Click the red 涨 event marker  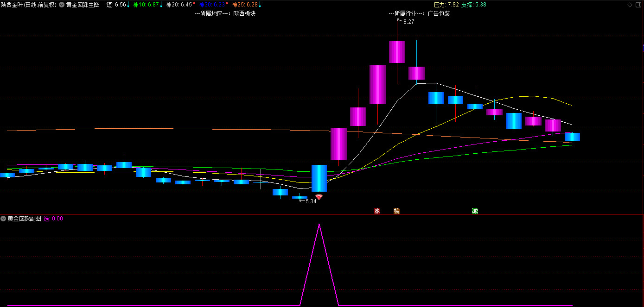(x=377, y=211)
